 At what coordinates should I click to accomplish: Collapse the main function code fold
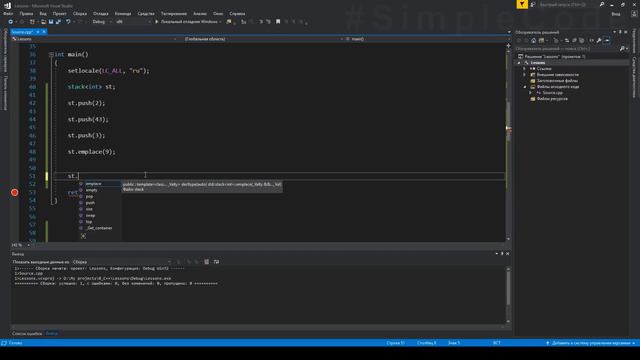(51, 54)
